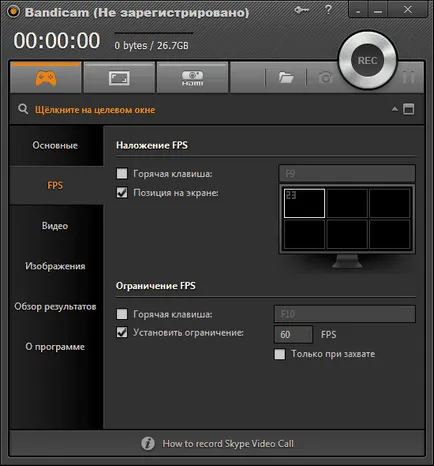This screenshot has width=434, height=466.
Task: Open the How to record Skype Video Call link
Action: click(228, 444)
